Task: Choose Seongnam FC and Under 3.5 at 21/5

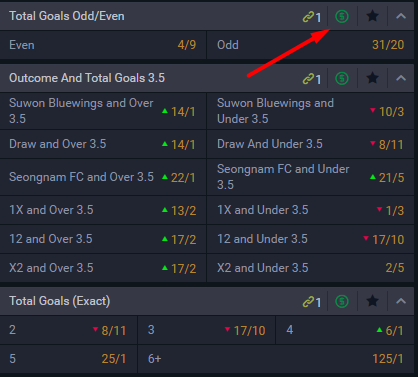Action: [x=311, y=177]
